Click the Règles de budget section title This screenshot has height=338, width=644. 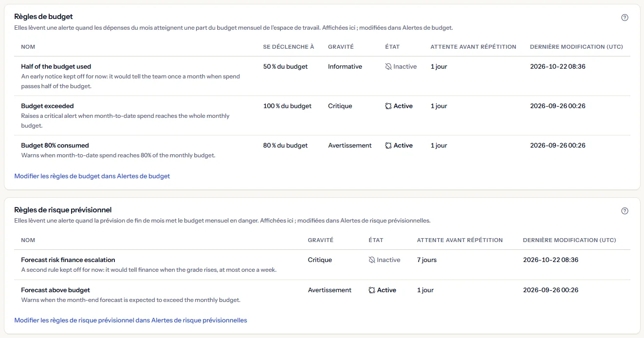pos(44,17)
